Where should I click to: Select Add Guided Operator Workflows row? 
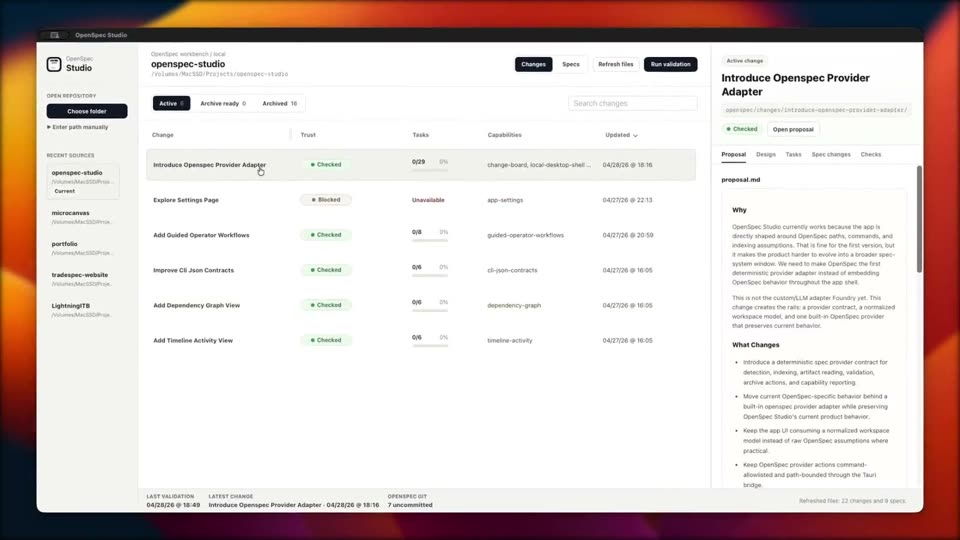pos(421,235)
